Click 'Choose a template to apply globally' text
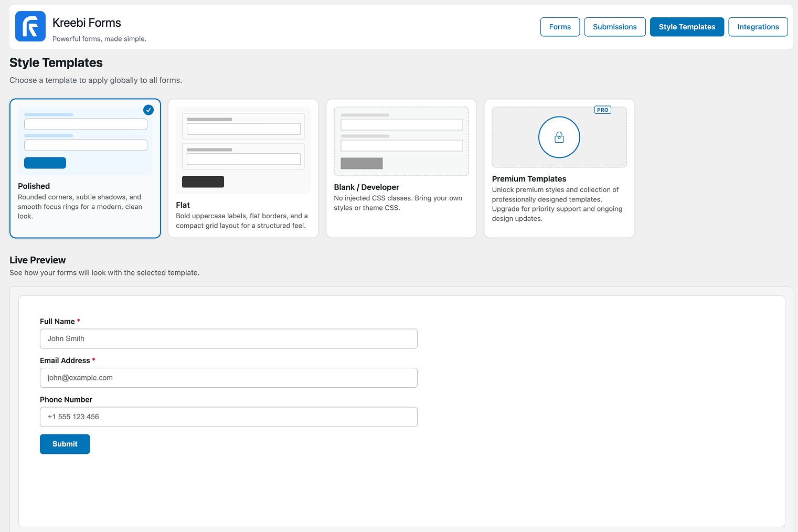The image size is (798, 532). click(x=96, y=80)
